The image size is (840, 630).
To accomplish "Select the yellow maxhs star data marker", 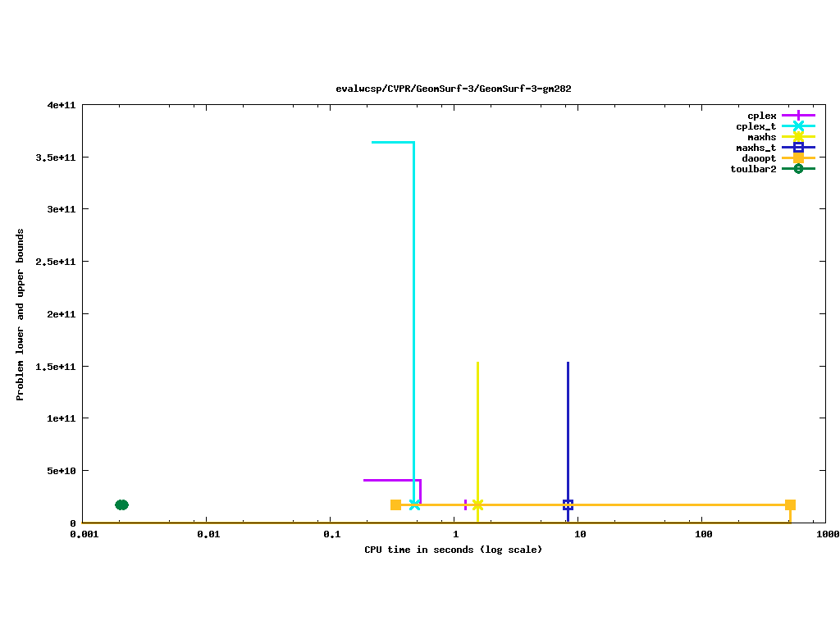I will point(477,504).
